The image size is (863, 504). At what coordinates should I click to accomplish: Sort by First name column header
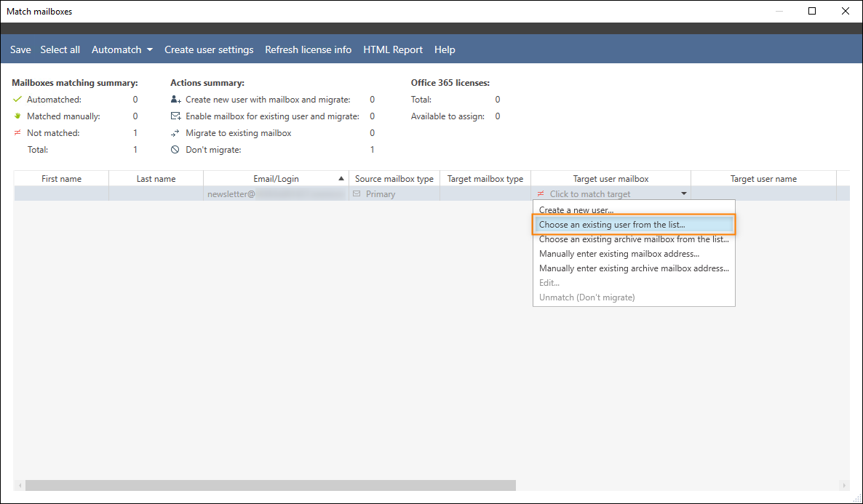pos(61,179)
